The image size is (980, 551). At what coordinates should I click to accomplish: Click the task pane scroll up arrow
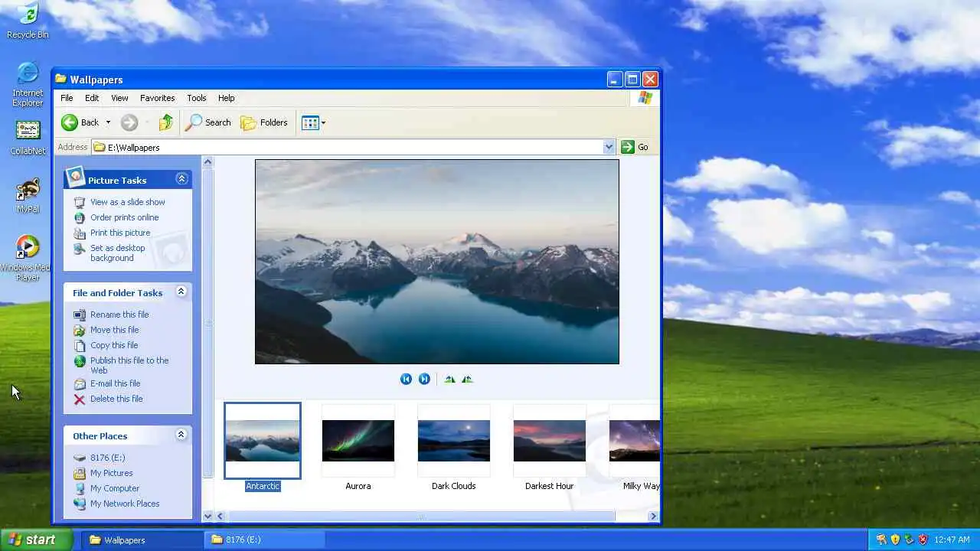coord(207,161)
